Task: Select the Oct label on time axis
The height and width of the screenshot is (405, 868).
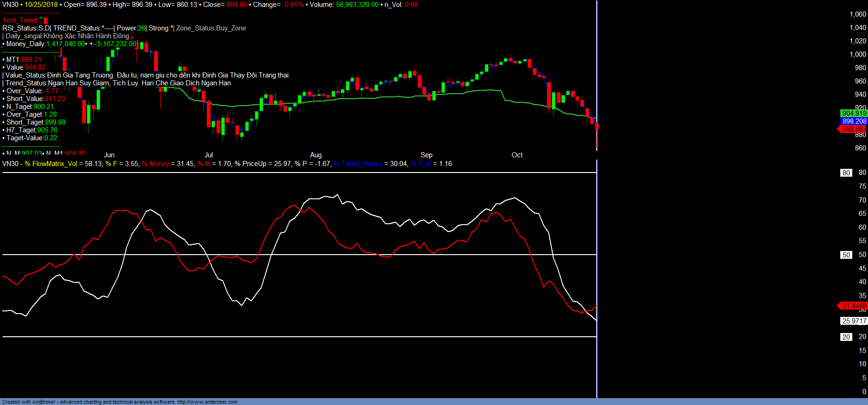Action: pos(517,155)
